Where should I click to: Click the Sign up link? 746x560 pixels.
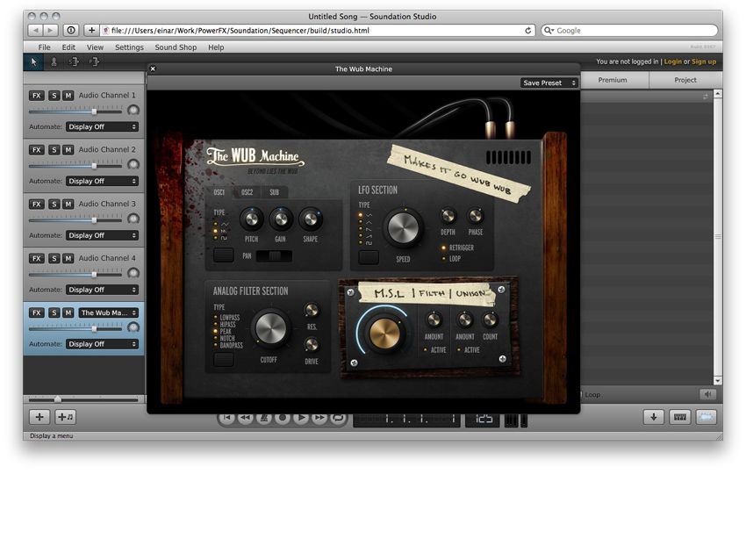click(704, 61)
